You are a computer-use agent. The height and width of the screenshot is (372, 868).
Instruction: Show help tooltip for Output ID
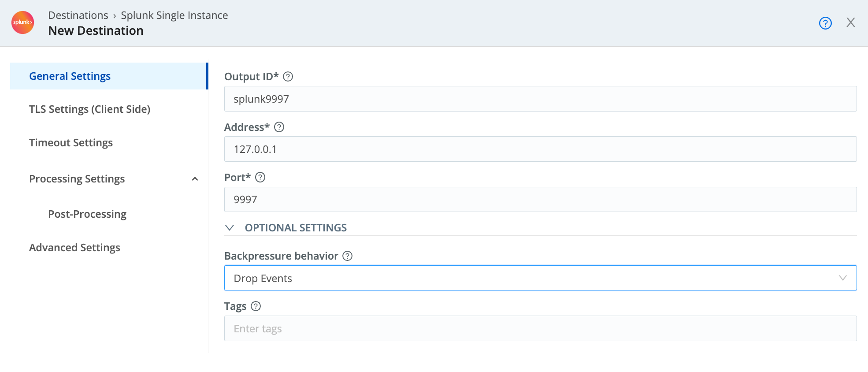coord(288,77)
